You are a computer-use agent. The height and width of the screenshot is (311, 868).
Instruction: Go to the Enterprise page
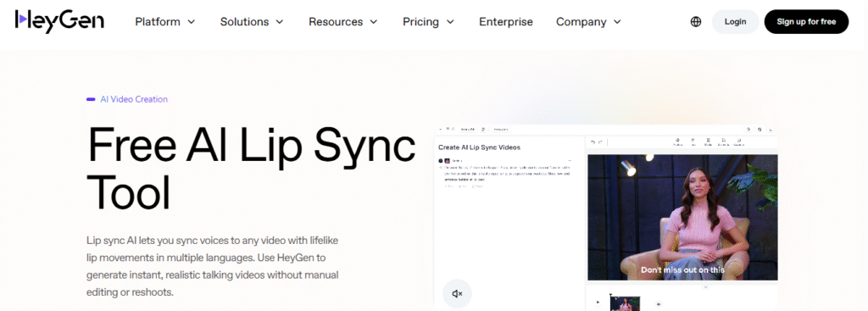(506, 22)
